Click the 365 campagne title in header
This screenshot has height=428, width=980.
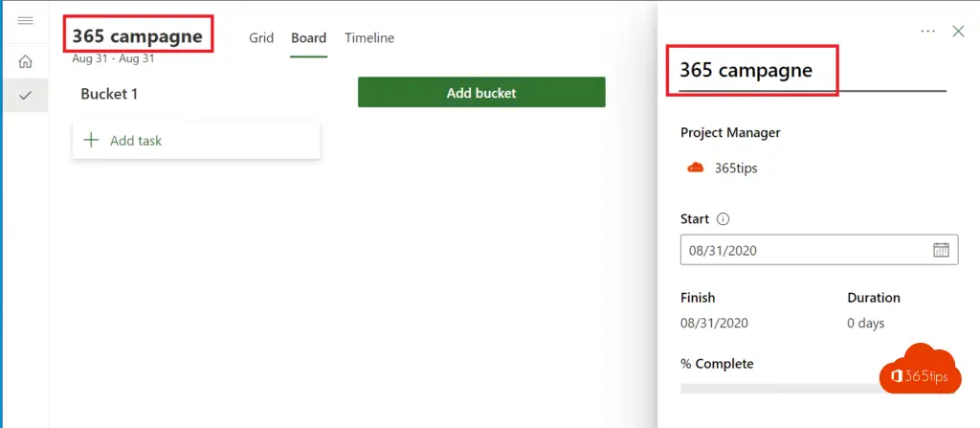pyautogui.click(x=138, y=37)
